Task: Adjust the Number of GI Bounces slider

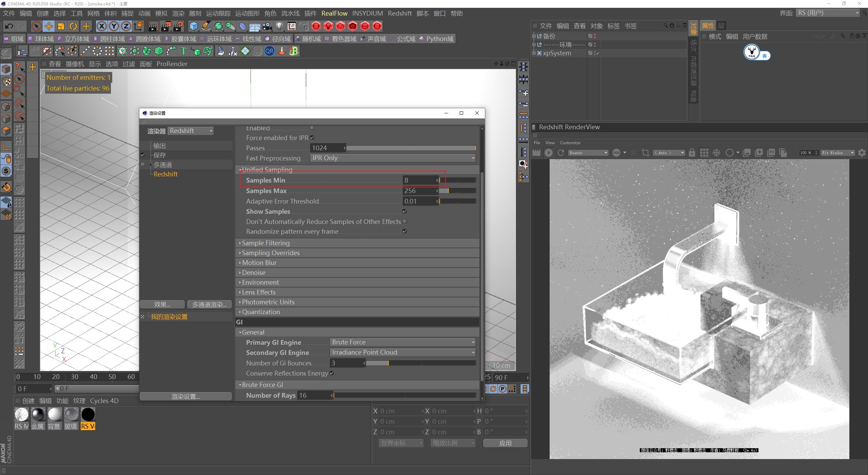Action: coord(421,363)
